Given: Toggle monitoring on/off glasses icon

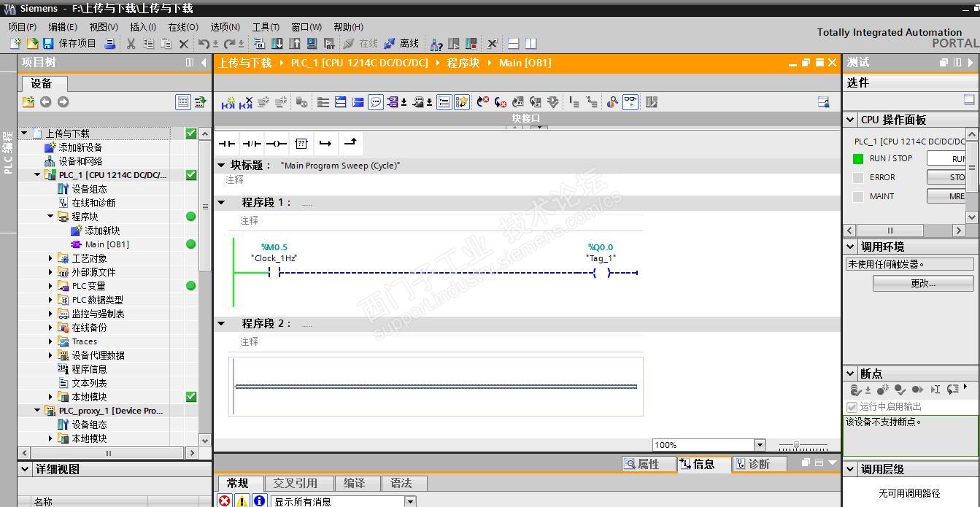Looking at the screenshot, I should click(x=630, y=103).
